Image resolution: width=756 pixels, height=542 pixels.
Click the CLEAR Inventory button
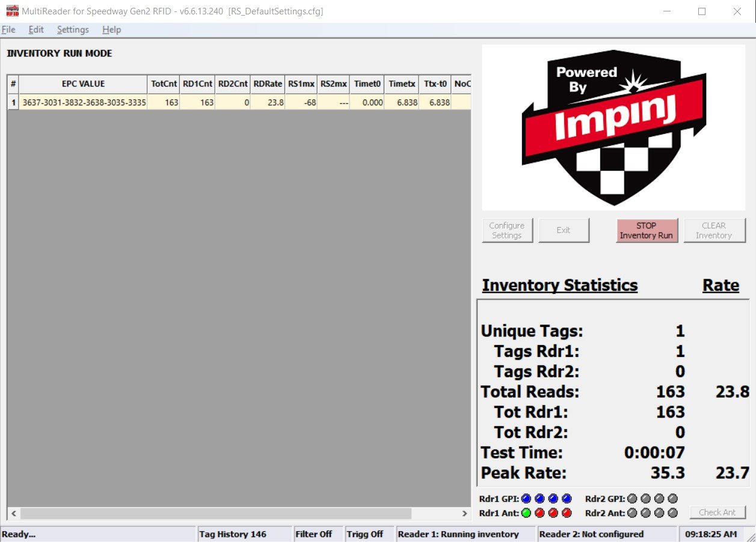[714, 230]
